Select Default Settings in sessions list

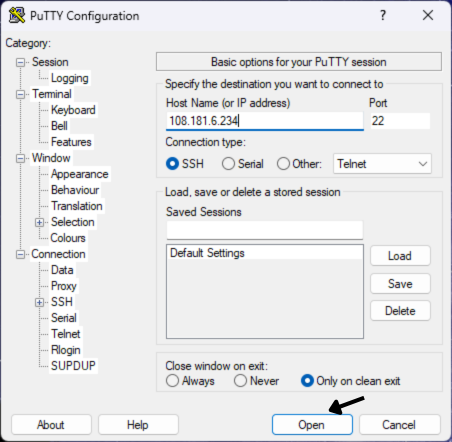(265, 253)
